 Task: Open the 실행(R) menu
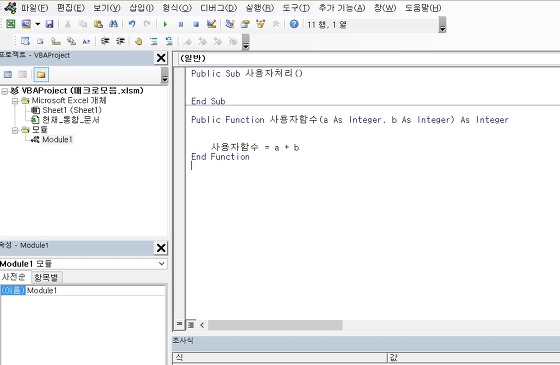click(260, 8)
